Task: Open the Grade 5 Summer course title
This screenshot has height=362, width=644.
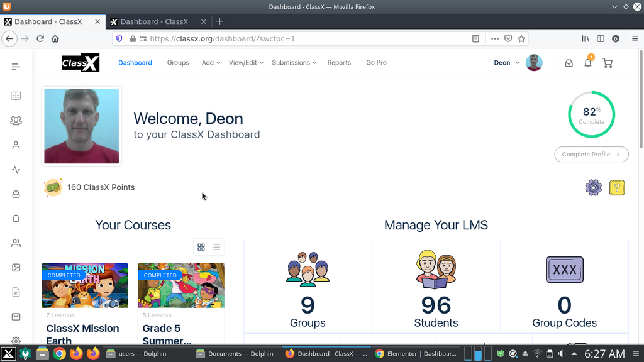Action: click(167, 334)
